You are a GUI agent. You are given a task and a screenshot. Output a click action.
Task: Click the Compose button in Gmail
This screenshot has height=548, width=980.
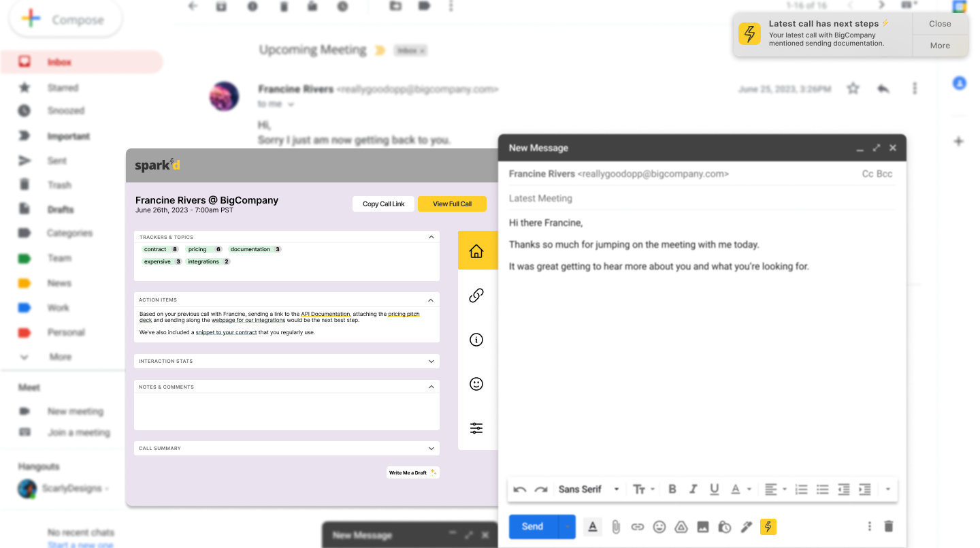(65, 19)
